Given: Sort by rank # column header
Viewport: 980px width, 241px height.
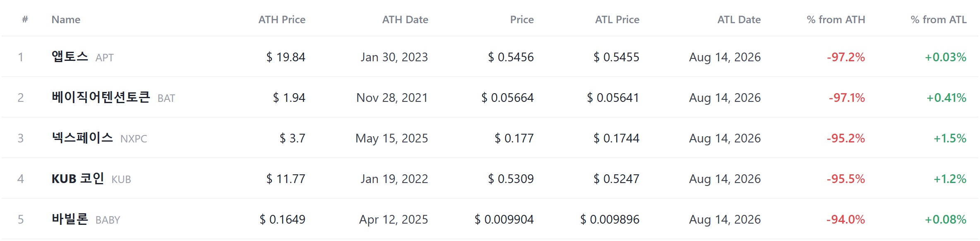Looking at the screenshot, I should click(x=25, y=19).
